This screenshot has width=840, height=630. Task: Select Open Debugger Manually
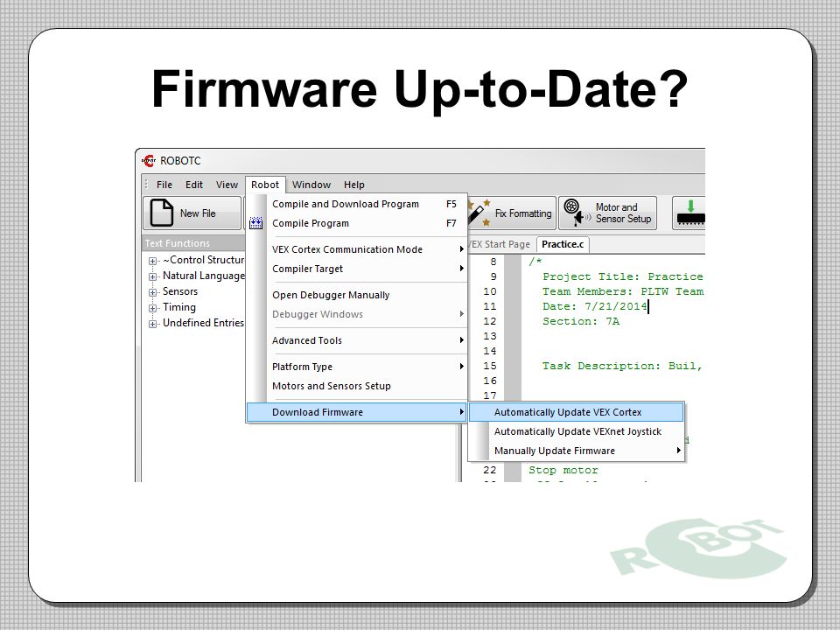[x=357, y=295]
